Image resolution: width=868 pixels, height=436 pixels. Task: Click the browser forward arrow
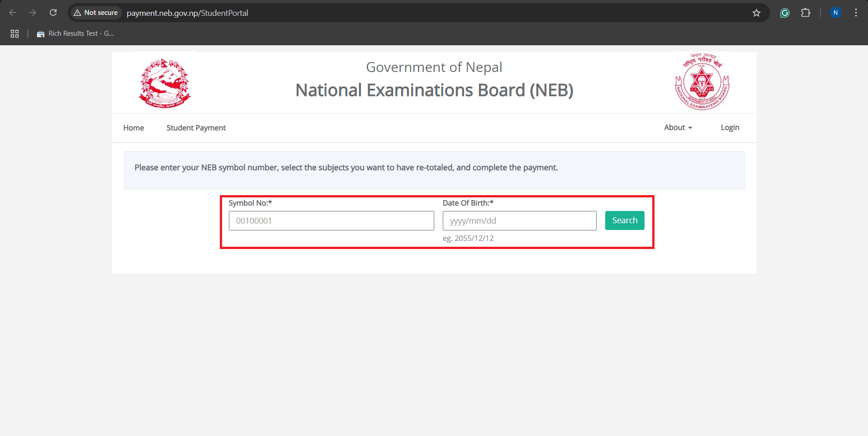pos(33,13)
